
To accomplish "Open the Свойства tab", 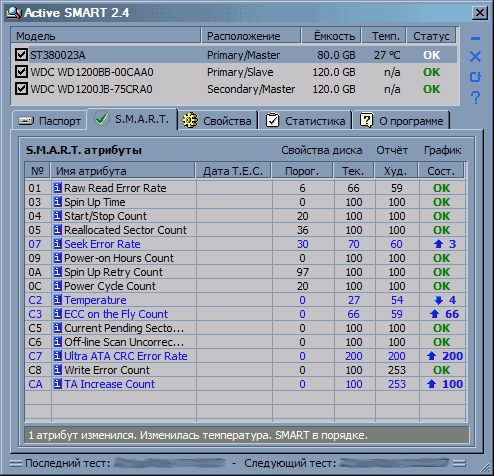I will (x=217, y=121).
